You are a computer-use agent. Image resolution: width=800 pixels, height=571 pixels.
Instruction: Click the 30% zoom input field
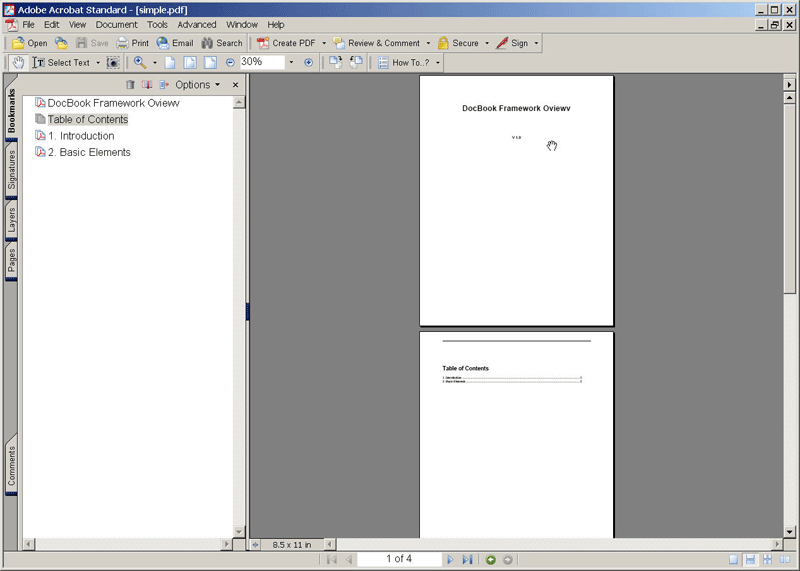point(262,62)
